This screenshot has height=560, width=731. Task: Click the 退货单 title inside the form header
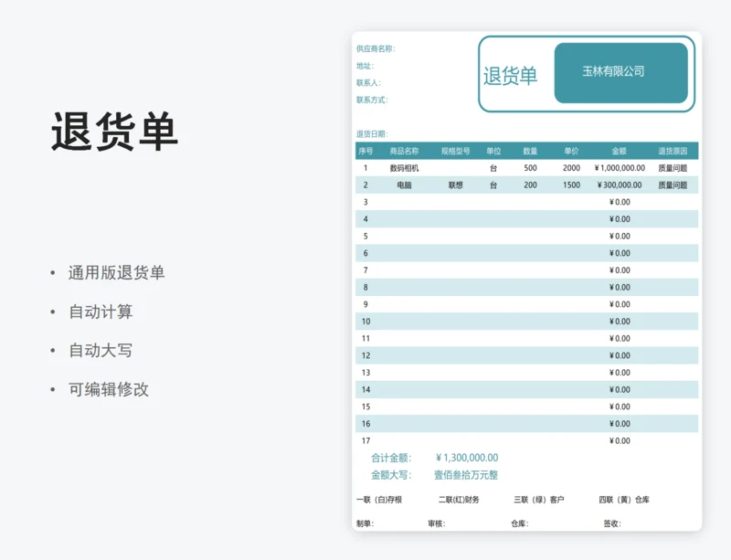511,76
